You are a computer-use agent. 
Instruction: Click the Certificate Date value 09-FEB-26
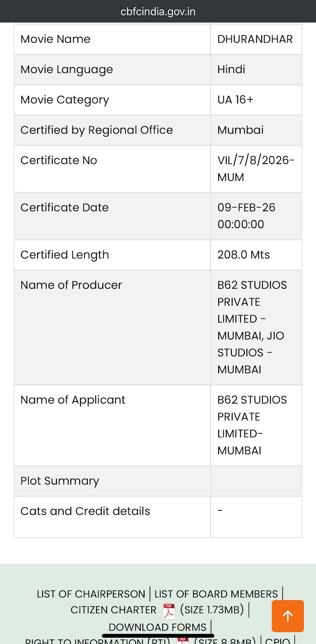[x=246, y=207]
